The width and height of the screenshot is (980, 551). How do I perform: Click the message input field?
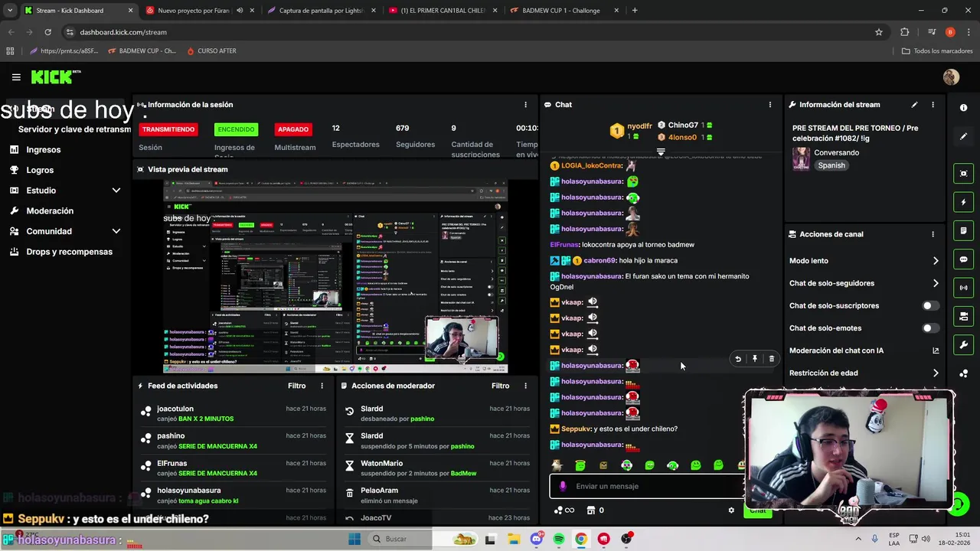647,486
